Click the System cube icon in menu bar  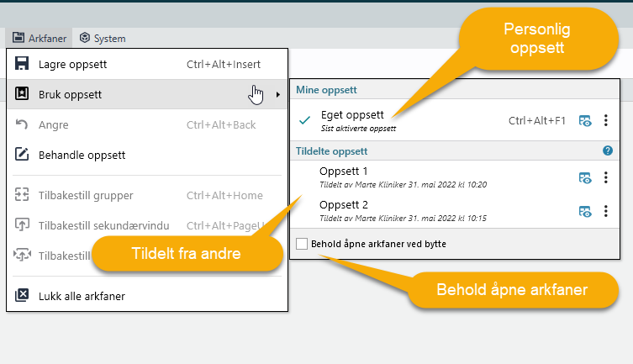tap(85, 39)
